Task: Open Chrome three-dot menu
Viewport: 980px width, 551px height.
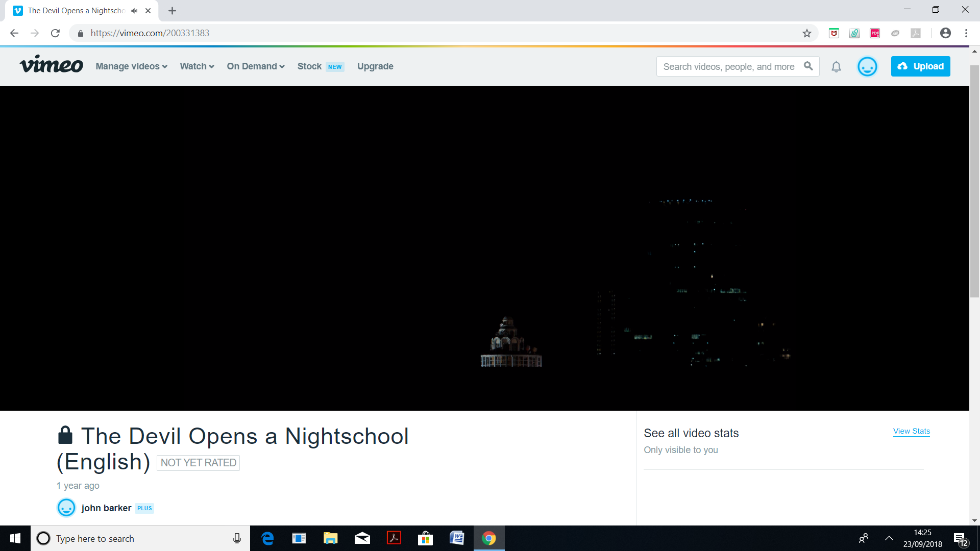Action: coord(966,33)
